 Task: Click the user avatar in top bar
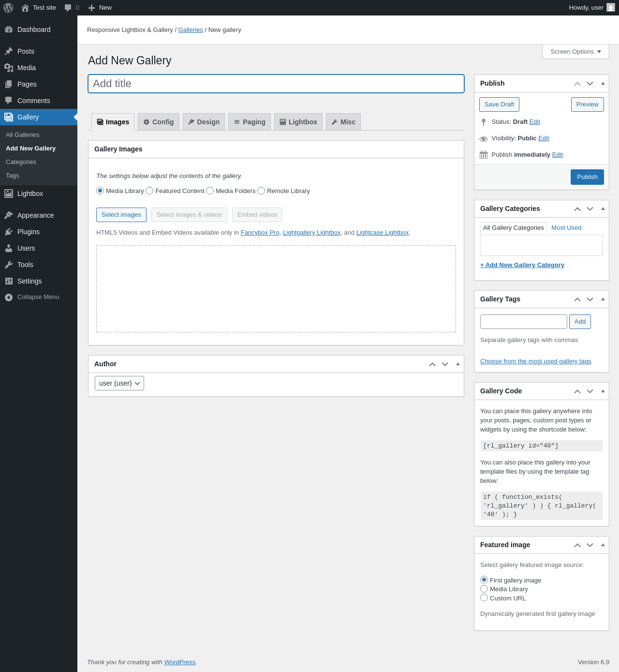point(611,8)
